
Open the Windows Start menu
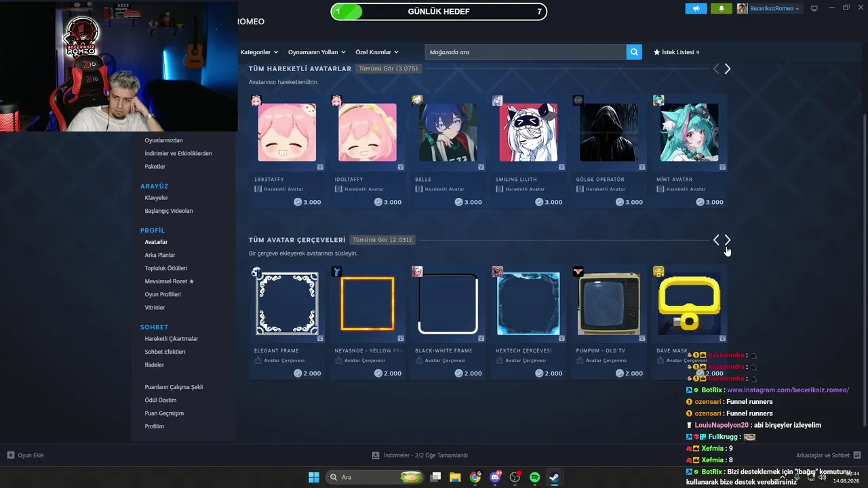tap(314, 477)
